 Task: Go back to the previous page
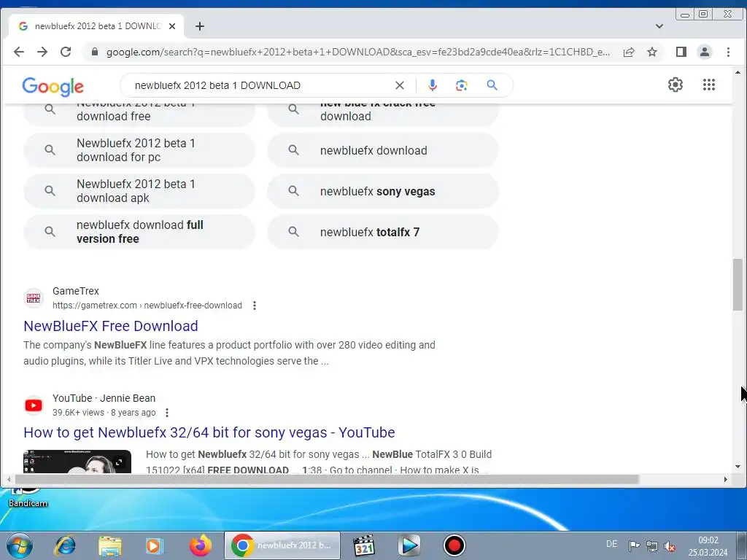(x=18, y=52)
